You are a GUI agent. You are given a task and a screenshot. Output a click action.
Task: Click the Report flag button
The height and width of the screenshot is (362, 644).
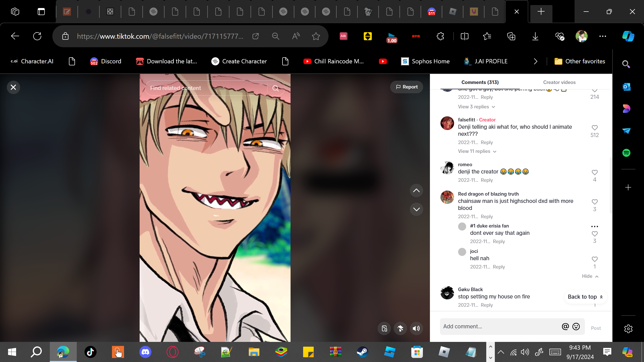tap(407, 87)
